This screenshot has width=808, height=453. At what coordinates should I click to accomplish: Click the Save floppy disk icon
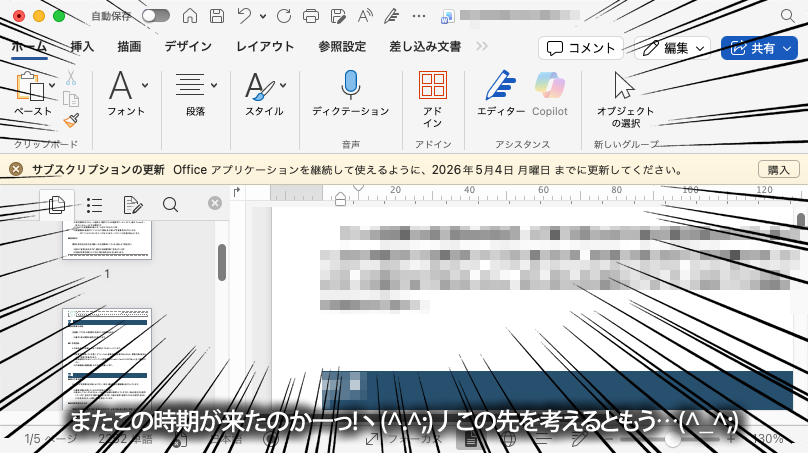point(217,16)
